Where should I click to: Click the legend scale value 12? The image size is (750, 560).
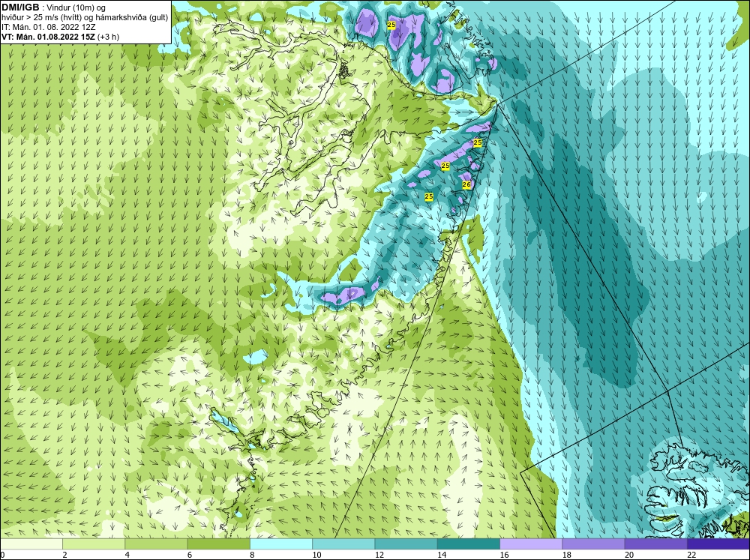379,555
